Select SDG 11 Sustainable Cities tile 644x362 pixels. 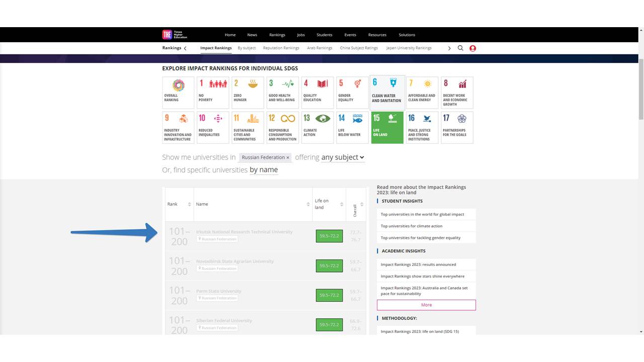pos(248,128)
